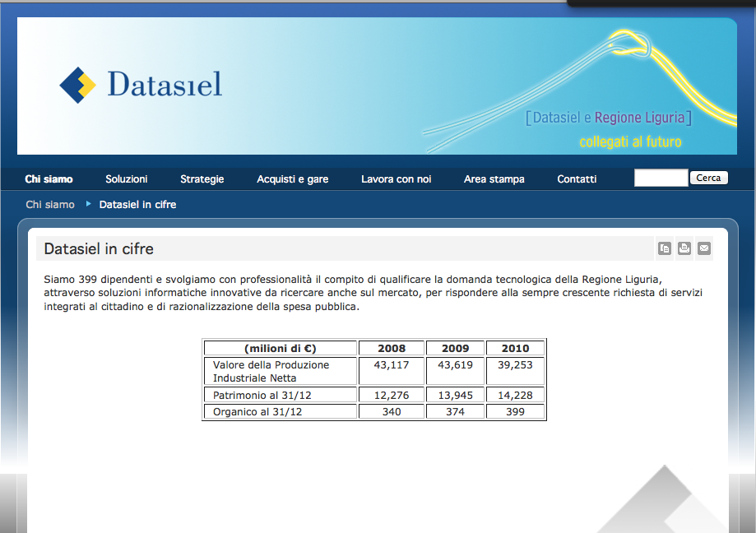Click Chi siamo breadcrumb link

tap(50, 204)
